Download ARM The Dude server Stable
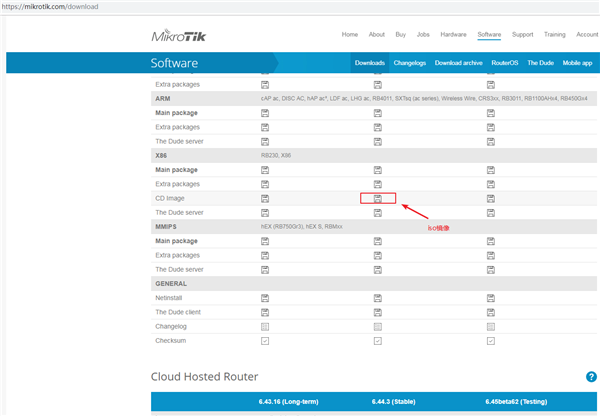 coord(378,142)
